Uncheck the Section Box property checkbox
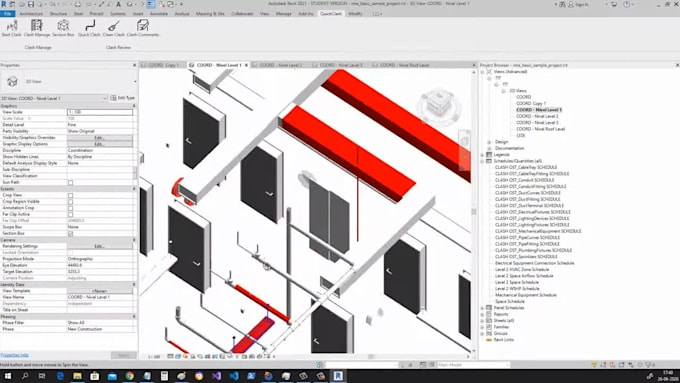This screenshot has width=680, height=383. click(x=70, y=233)
